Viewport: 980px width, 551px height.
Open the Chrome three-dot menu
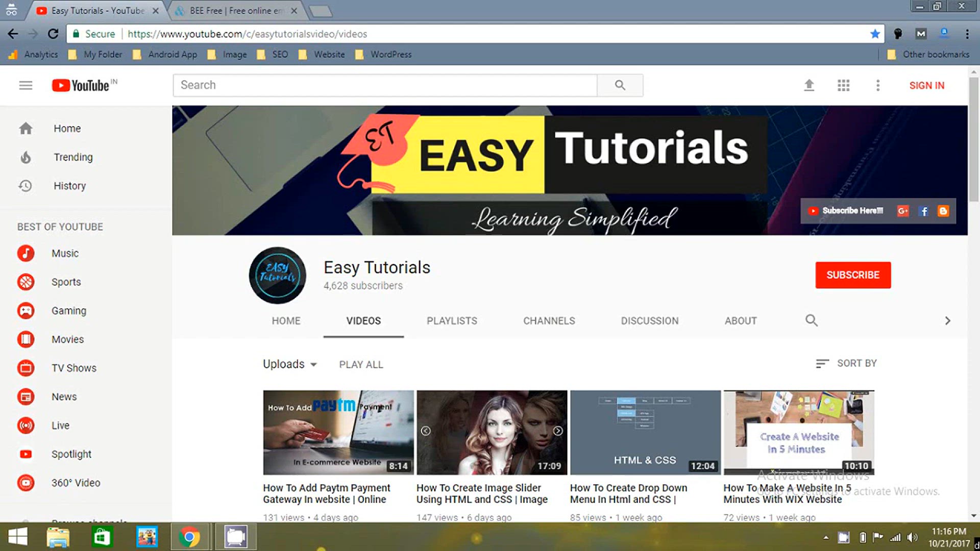pyautogui.click(x=967, y=34)
